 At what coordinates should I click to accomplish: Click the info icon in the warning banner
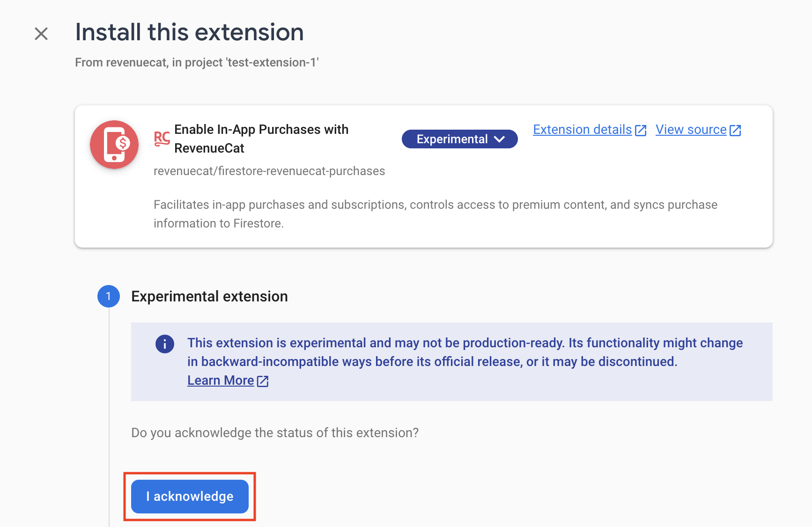(165, 344)
